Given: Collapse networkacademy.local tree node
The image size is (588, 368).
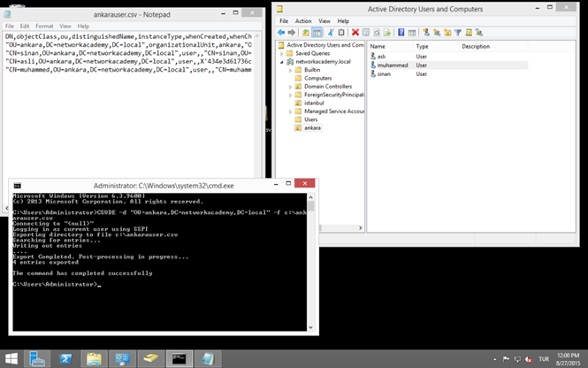Looking at the screenshot, I should tap(282, 62).
